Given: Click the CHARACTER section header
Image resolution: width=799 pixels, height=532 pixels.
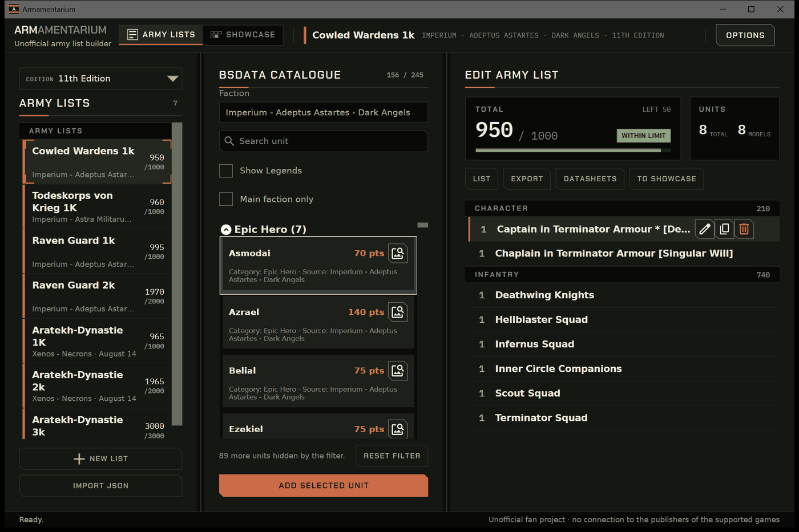Looking at the screenshot, I should point(623,209).
